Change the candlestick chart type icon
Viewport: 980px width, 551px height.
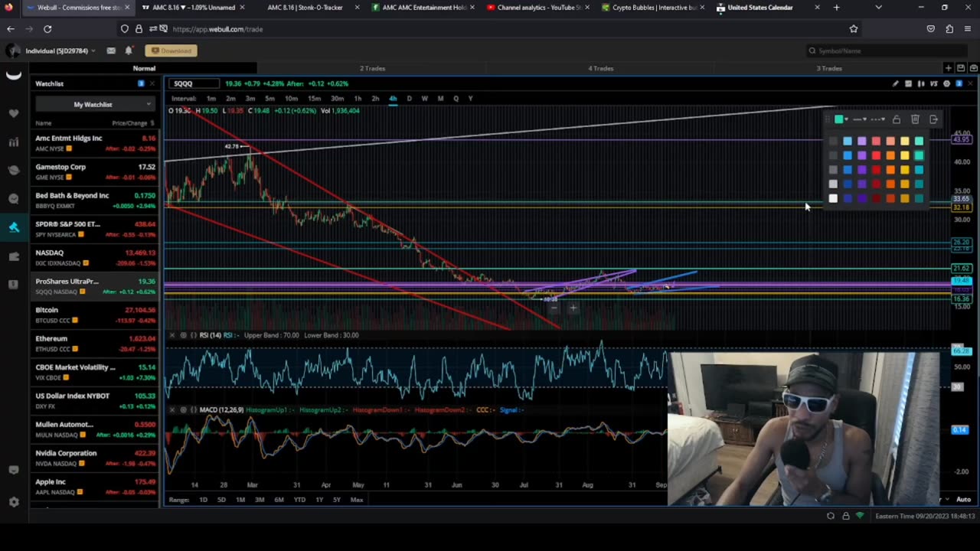click(921, 83)
